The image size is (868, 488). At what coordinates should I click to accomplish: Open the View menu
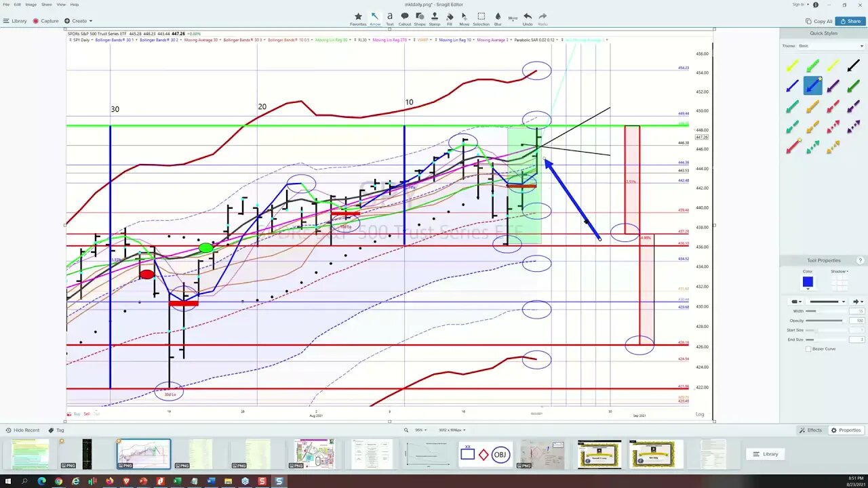[61, 5]
